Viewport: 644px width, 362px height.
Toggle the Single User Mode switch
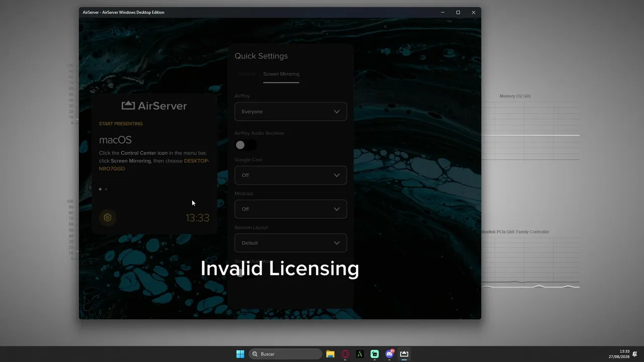pos(246,273)
